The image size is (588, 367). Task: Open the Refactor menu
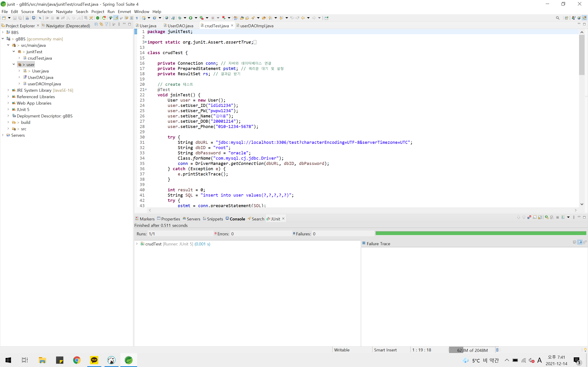pyautogui.click(x=45, y=11)
